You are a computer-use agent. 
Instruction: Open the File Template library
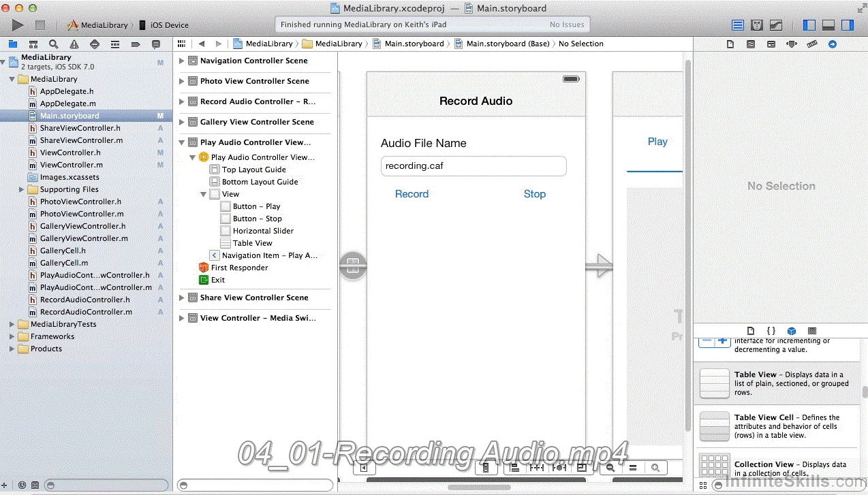coord(751,331)
